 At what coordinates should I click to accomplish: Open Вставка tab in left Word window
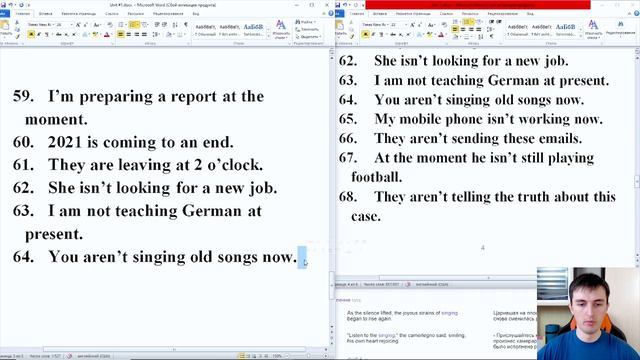coord(45,13)
